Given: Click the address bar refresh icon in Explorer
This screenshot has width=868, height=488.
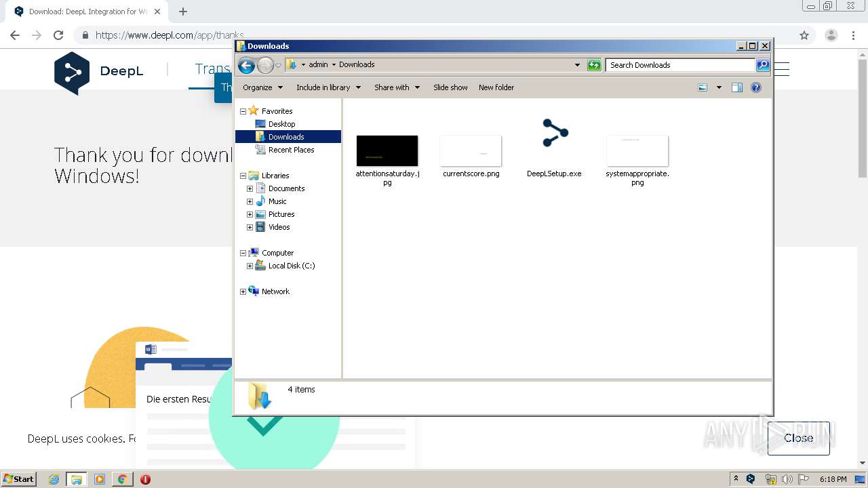Looking at the screenshot, I should pyautogui.click(x=594, y=65).
